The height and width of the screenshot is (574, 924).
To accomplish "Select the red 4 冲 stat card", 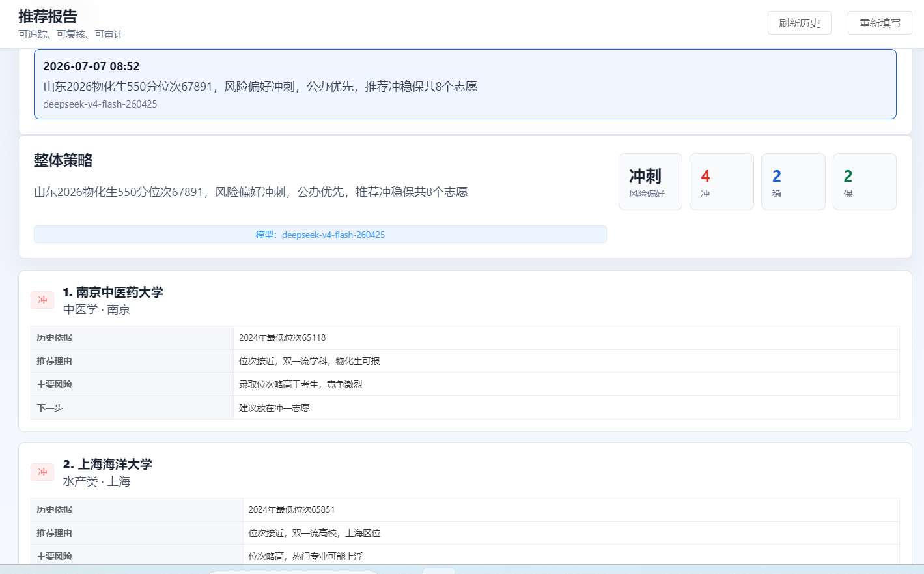I will tap(721, 182).
